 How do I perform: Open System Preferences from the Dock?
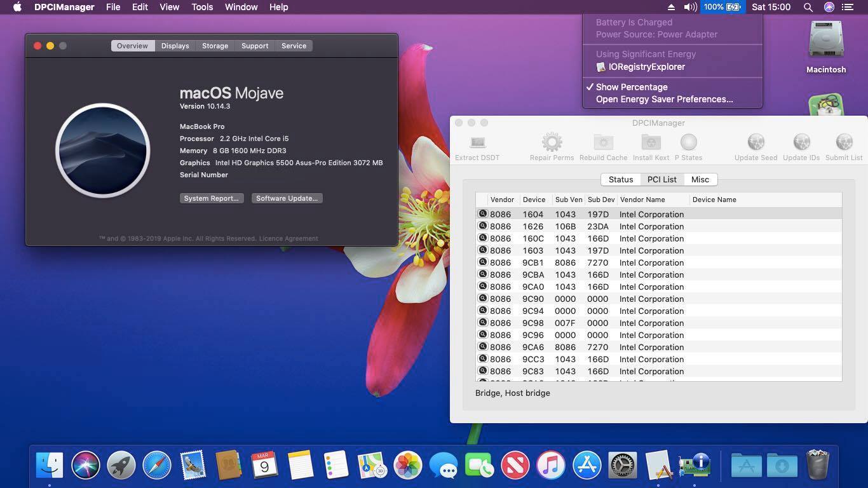(623, 466)
